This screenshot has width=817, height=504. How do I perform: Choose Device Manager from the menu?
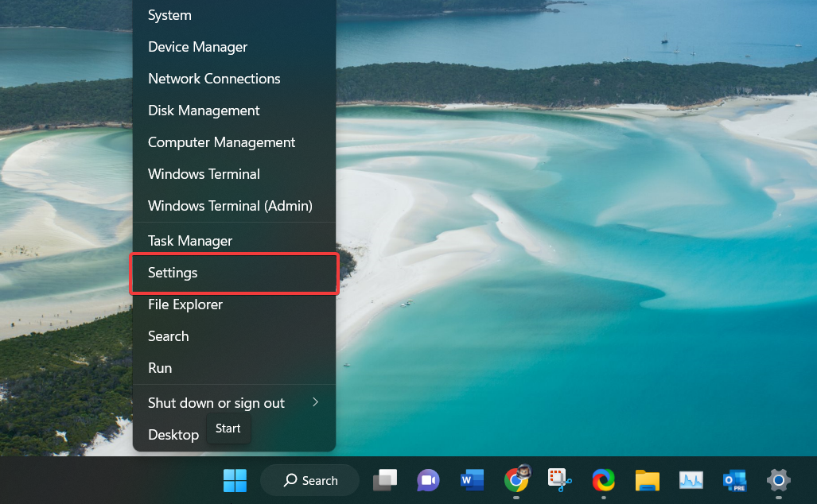pos(197,47)
